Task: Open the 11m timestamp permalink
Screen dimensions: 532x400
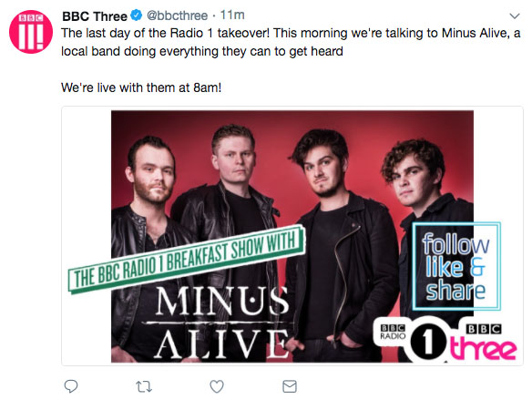Action: coord(232,15)
